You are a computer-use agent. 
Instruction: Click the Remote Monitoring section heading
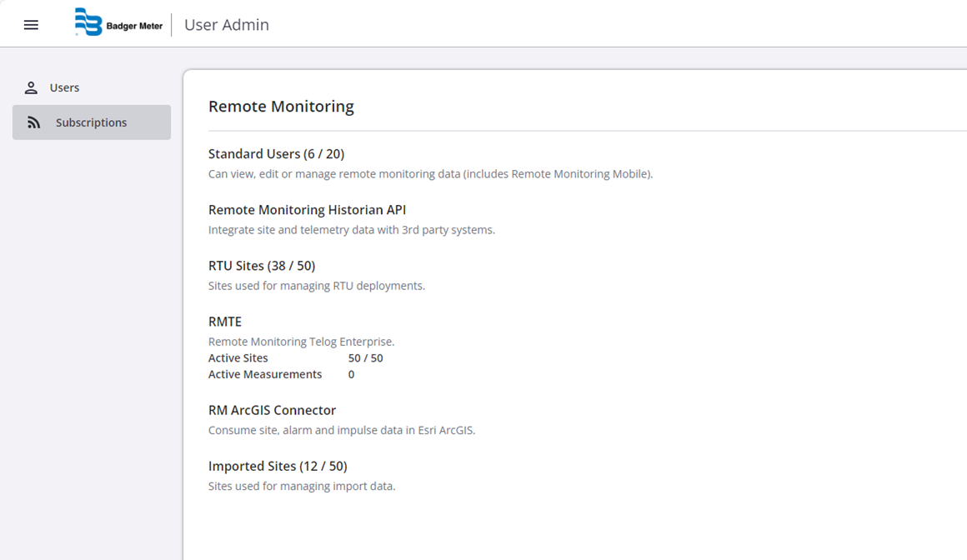pyautogui.click(x=281, y=106)
